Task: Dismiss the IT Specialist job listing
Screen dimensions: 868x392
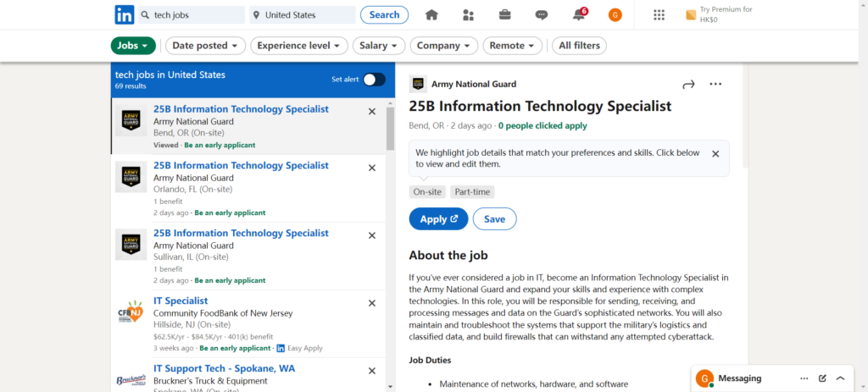Action: (372, 303)
